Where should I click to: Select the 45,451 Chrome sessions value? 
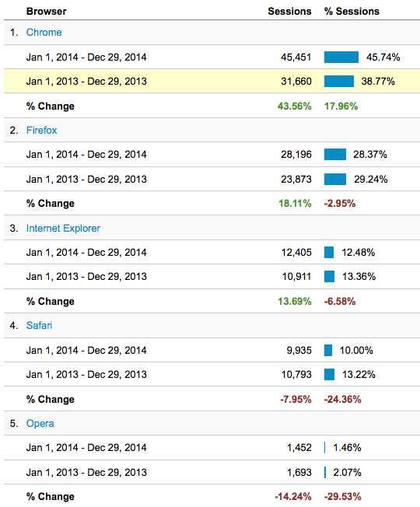tap(296, 58)
